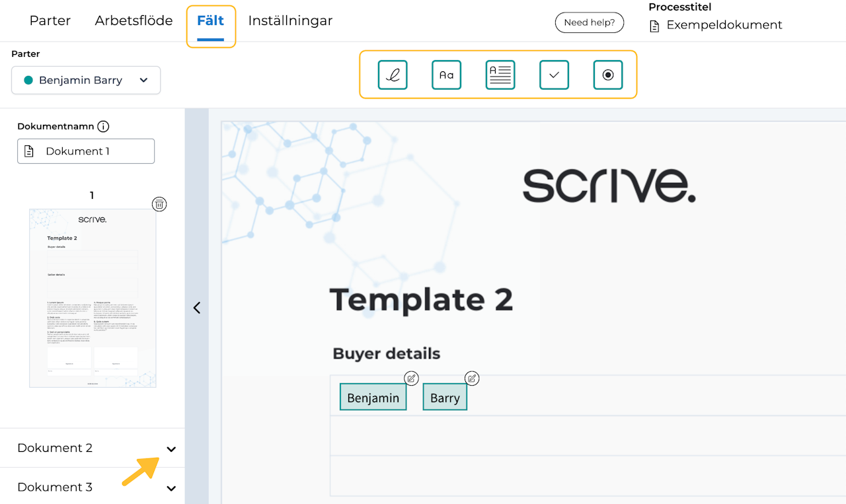Select the radio button field tool
The width and height of the screenshot is (846, 504).
coord(608,75)
